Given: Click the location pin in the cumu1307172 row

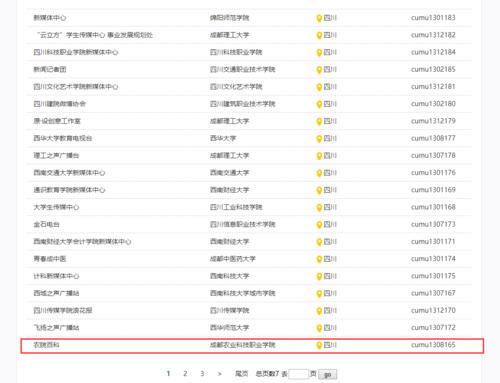Looking at the screenshot, I should (319, 328).
